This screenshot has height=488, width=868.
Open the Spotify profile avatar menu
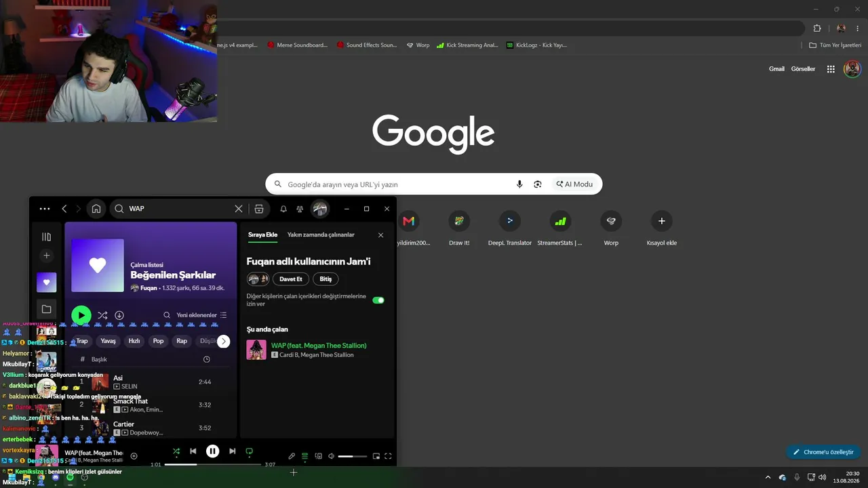coord(319,209)
